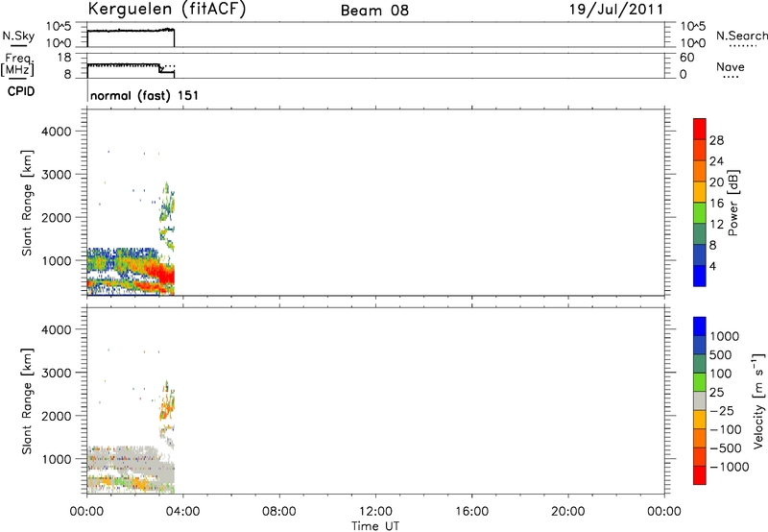The width and height of the screenshot is (768, 532).
Task: Select the 'normal (fast) 151' CPID text
Action: tap(145, 95)
